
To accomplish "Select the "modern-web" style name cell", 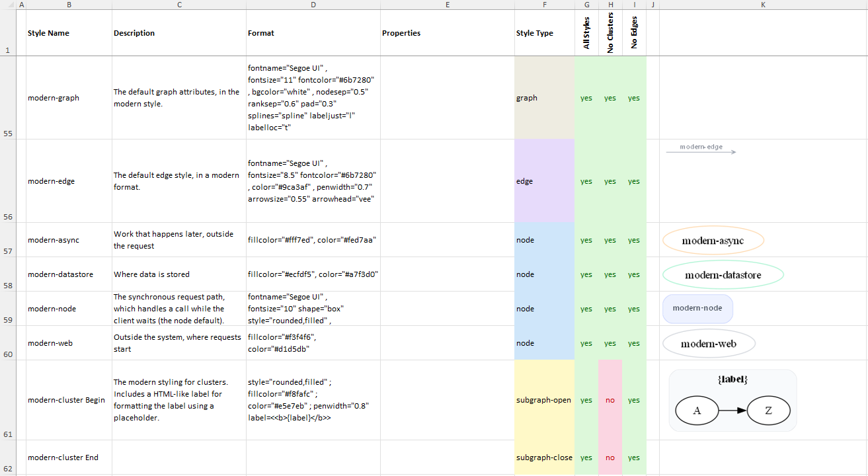I will [x=69, y=343].
